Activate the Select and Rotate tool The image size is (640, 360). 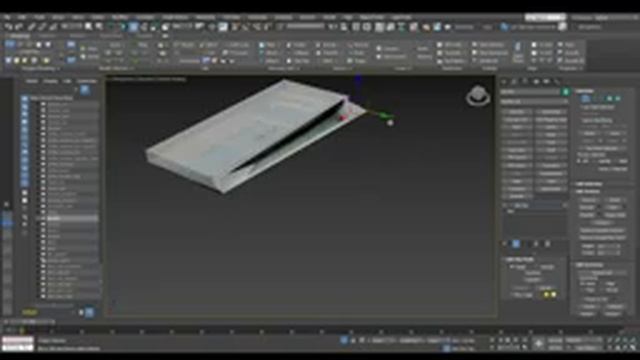point(144,27)
